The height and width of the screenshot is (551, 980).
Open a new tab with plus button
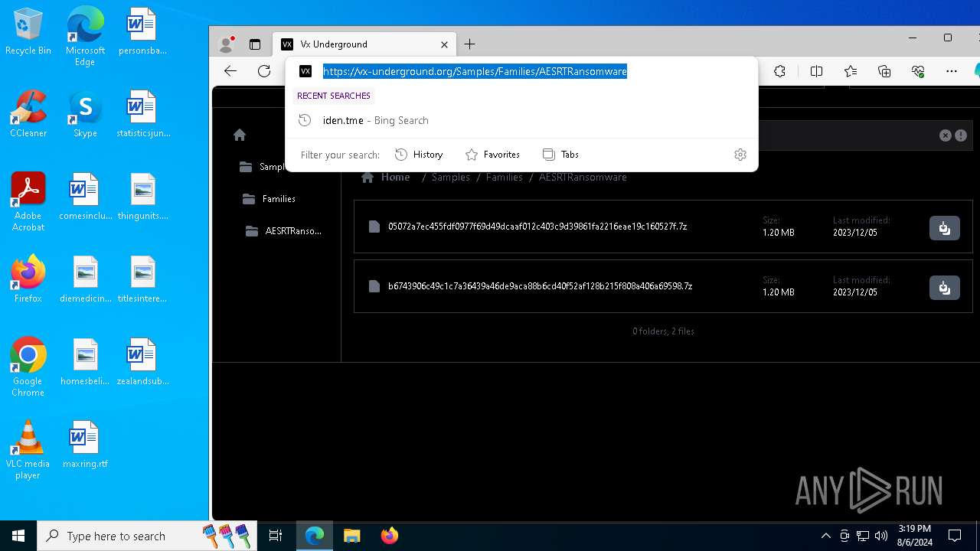[470, 44]
